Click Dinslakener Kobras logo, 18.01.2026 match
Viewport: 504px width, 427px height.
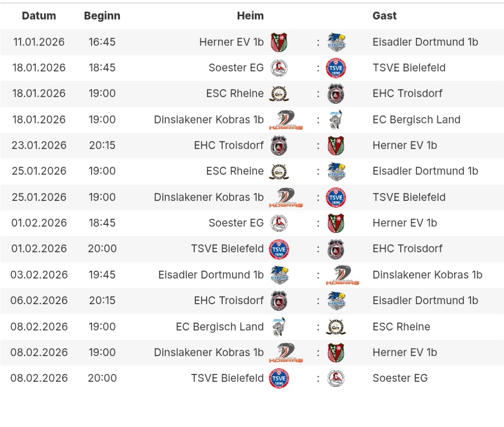[289, 119]
